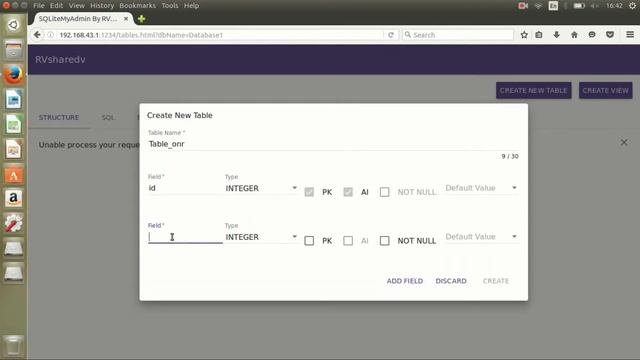Open the bookmarks list icon in toolbar
Viewport: 640px width, 360px height.
(x=539, y=35)
